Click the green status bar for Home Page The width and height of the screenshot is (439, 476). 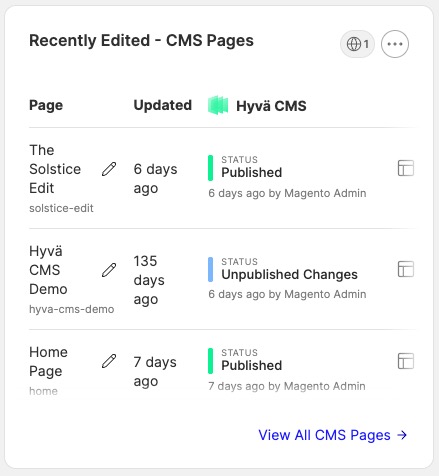(x=210, y=361)
